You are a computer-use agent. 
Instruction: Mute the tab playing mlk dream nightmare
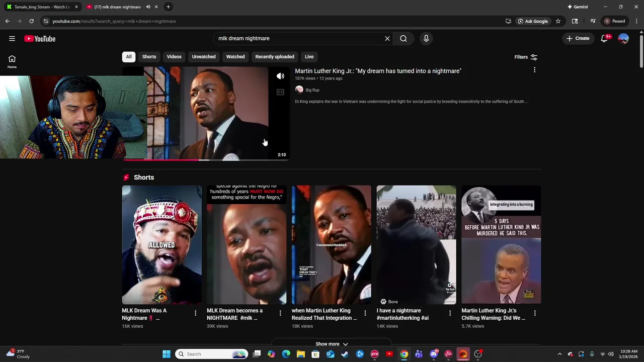coord(148,7)
